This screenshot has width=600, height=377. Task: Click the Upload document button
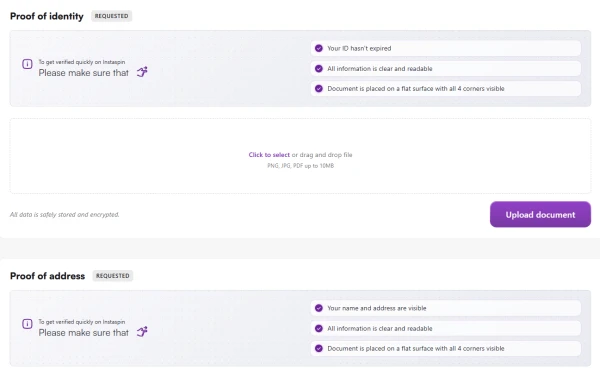point(540,214)
